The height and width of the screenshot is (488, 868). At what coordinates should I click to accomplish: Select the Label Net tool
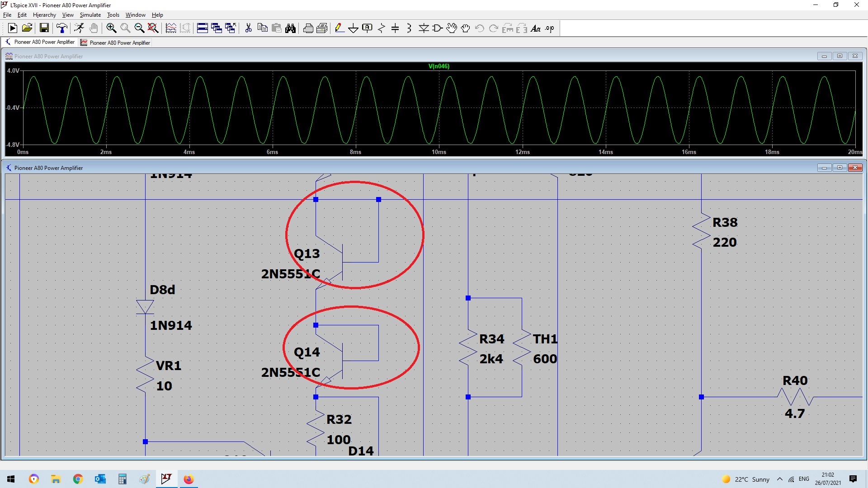click(368, 28)
